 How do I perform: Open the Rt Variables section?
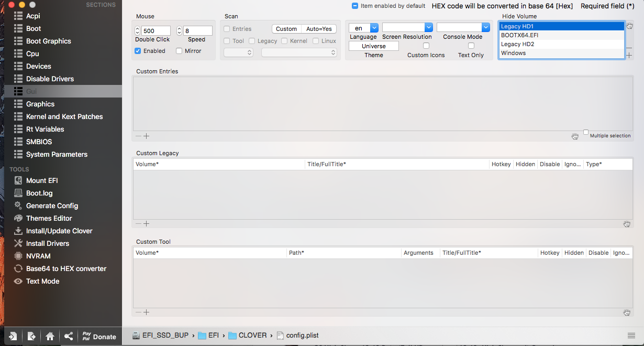tap(45, 129)
